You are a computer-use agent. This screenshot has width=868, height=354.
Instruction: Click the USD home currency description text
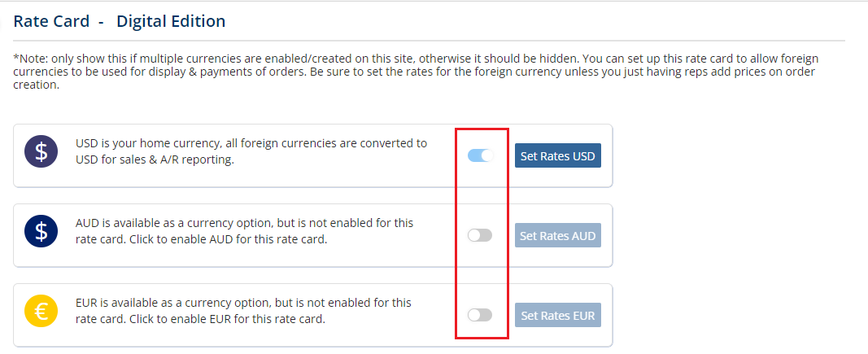(x=251, y=151)
